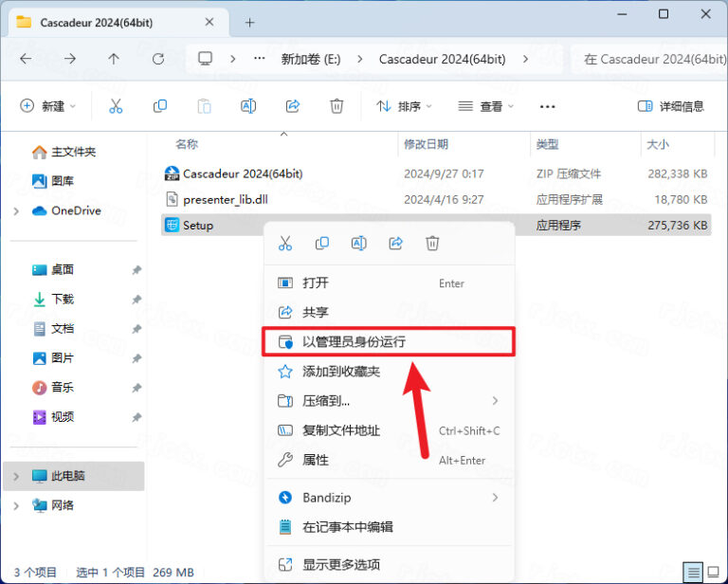Click the search box for Cascadeur 2024(64bit)
Image resolution: width=728 pixels, height=584 pixels.
[x=654, y=59]
